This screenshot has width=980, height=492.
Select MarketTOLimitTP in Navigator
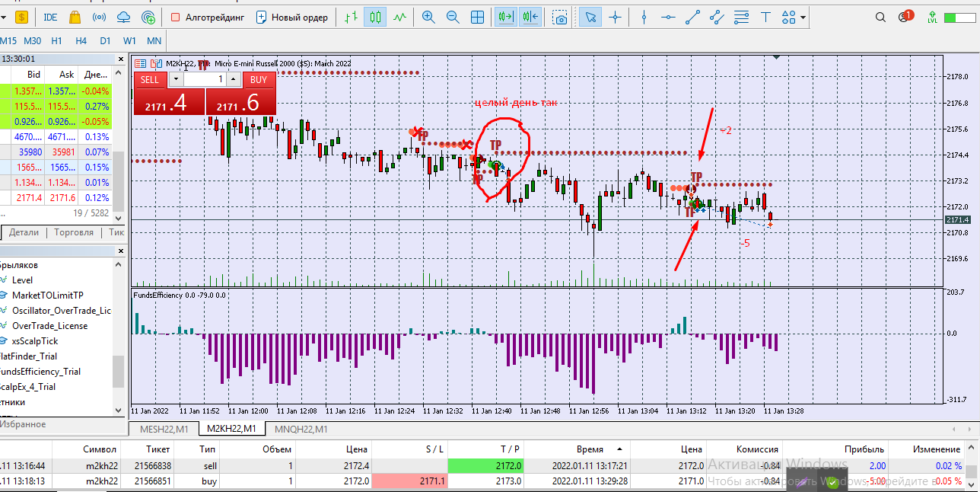click(48, 295)
